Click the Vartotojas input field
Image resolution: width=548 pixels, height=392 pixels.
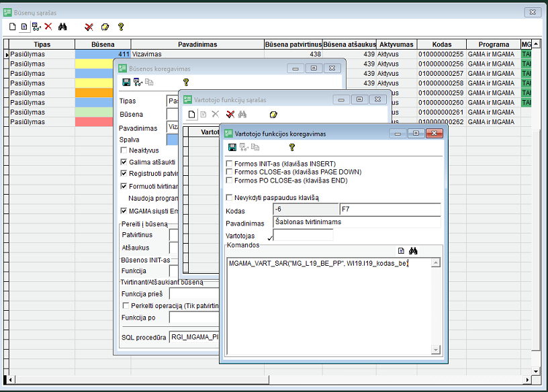(x=303, y=236)
